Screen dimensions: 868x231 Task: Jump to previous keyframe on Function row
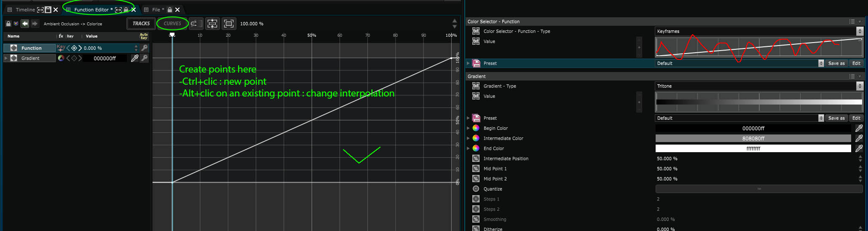point(68,48)
